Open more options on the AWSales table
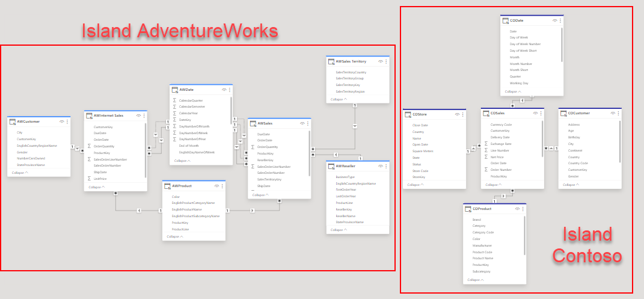 (x=308, y=124)
